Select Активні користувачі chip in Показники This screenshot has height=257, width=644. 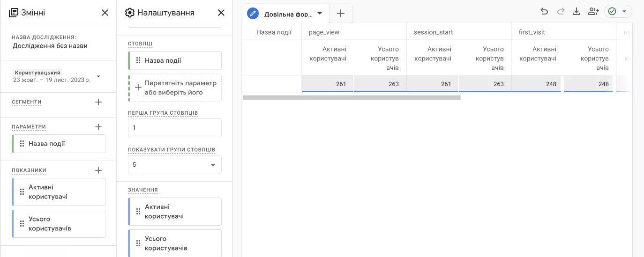(x=59, y=192)
